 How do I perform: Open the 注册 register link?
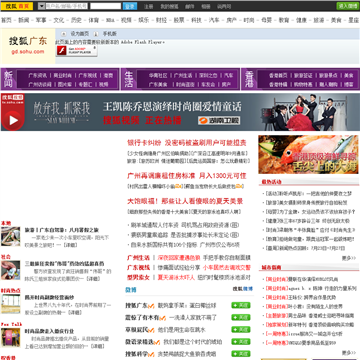148,6
